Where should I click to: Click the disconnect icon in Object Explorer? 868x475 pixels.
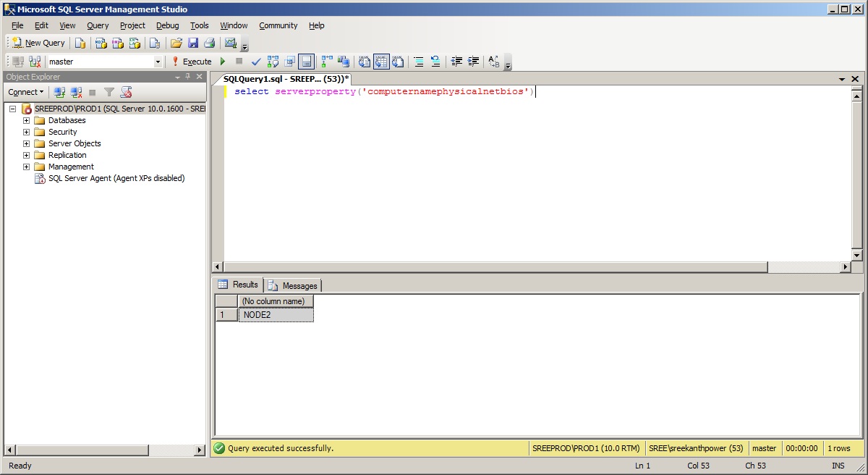tap(77, 92)
